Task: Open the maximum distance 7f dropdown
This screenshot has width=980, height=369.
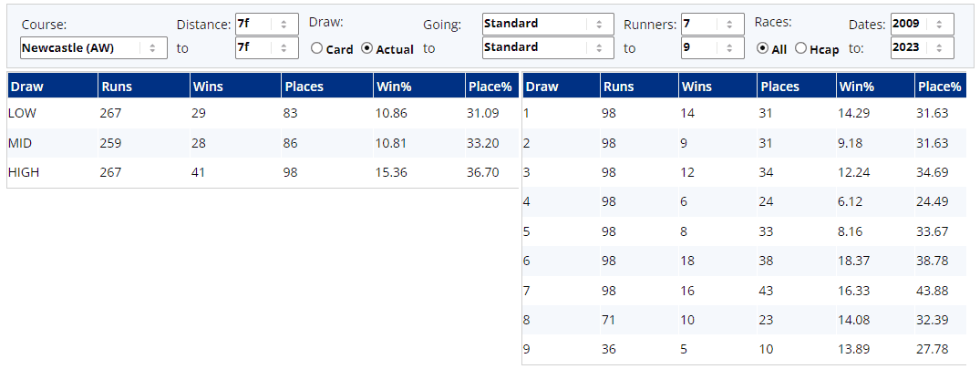Action: [x=266, y=47]
